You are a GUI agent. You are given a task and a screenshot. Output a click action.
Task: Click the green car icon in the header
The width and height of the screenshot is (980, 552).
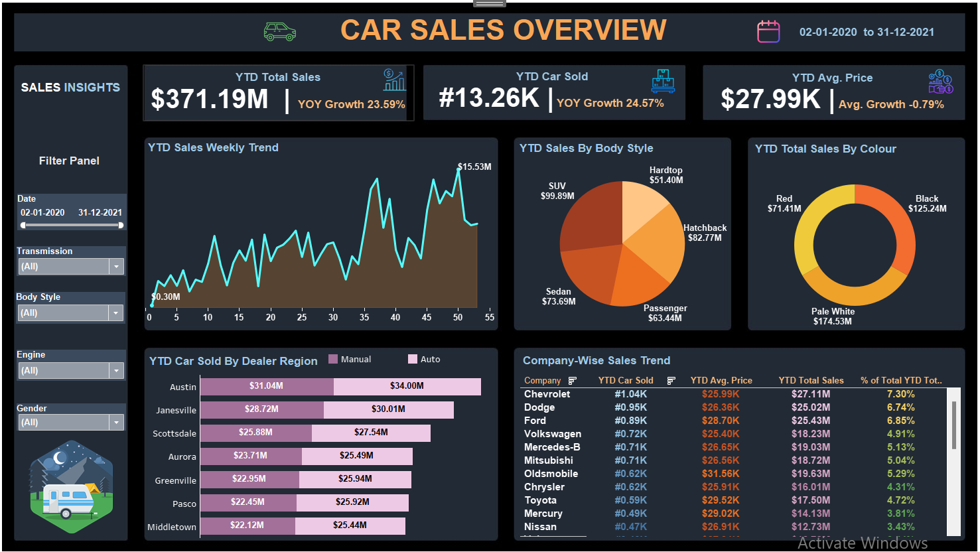(279, 32)
